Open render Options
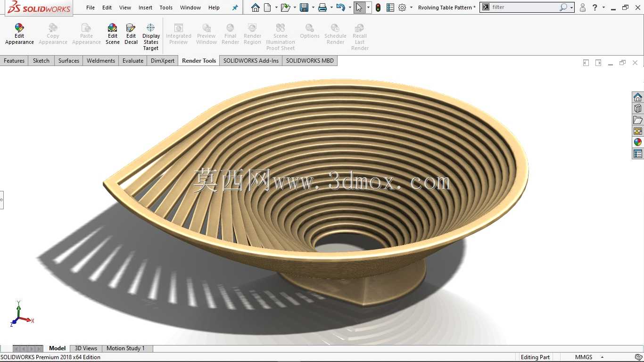This screenshot has width=644, height=362. coord(310,32)
